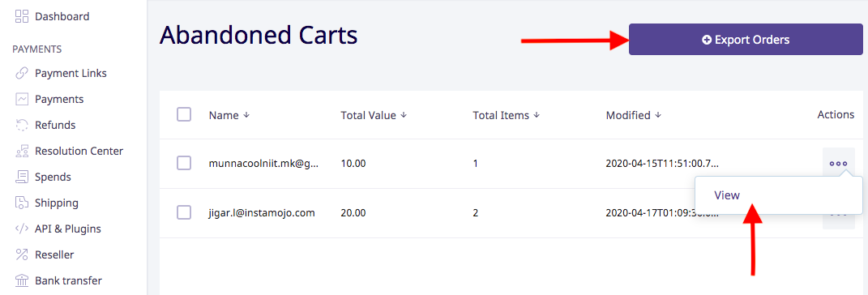Choose View from the actions popup menu

pos(727,195)
